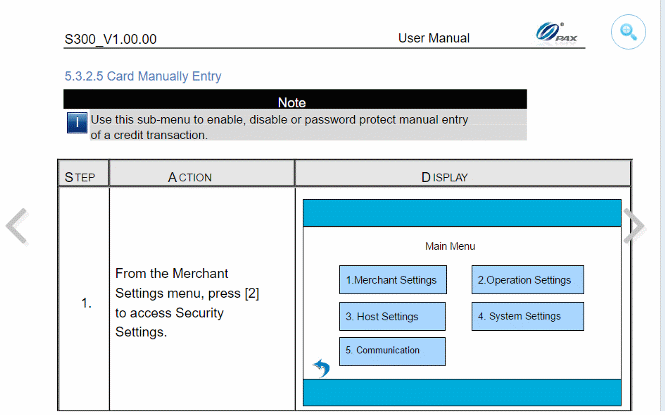Open 3. Host Settings option
This screenshot has width=665, height=415.
(391, 317)
